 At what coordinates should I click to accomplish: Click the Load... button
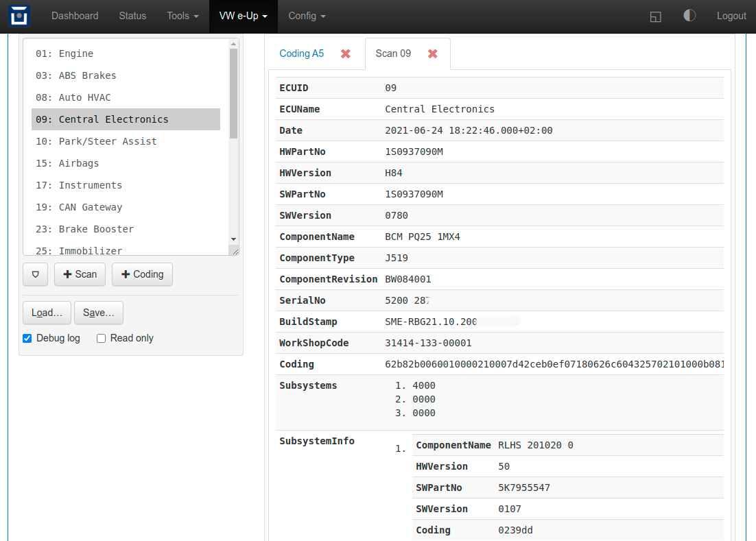[47, 313]
